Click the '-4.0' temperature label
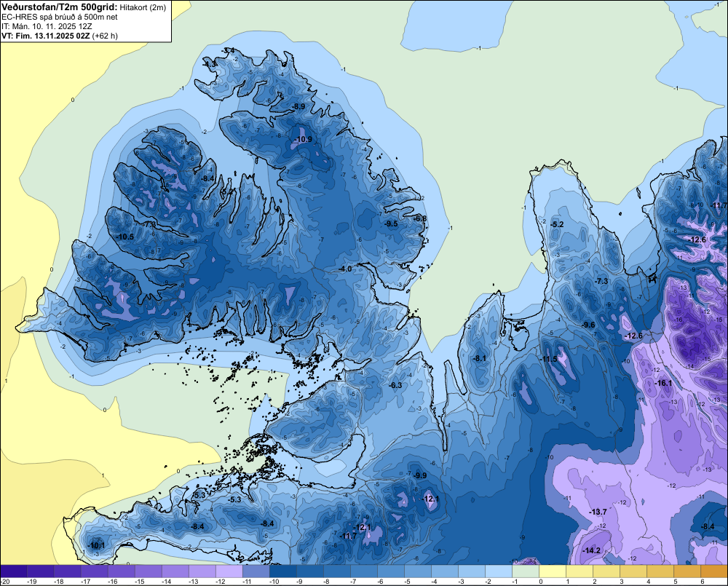728x586 pixels. [x=345, y=269]
